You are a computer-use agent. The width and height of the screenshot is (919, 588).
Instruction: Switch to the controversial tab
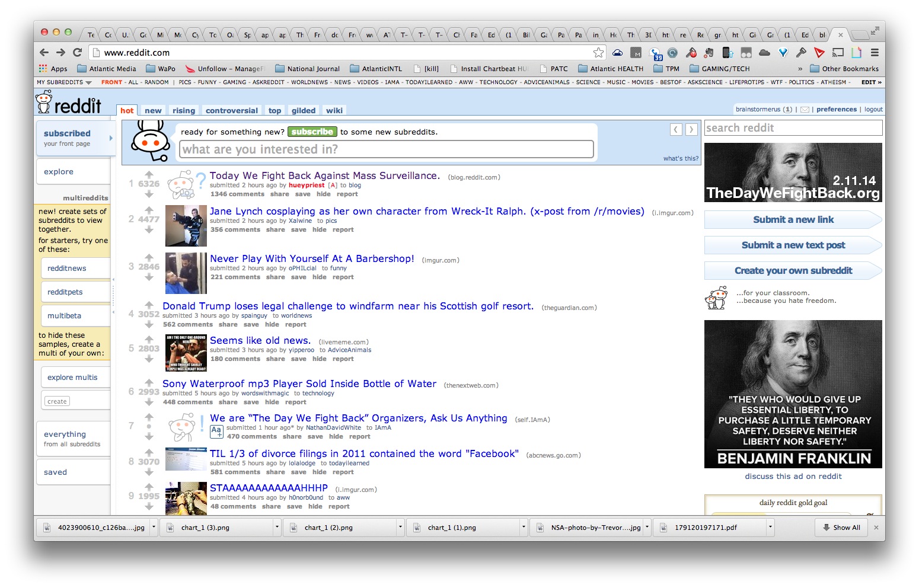[232, 110]
